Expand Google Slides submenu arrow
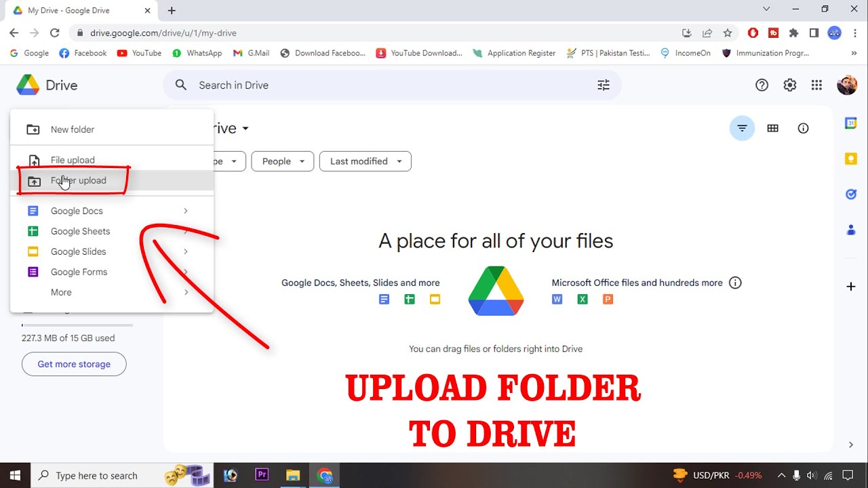This screenshot has height=488, width=868. (x=185, y=251)
